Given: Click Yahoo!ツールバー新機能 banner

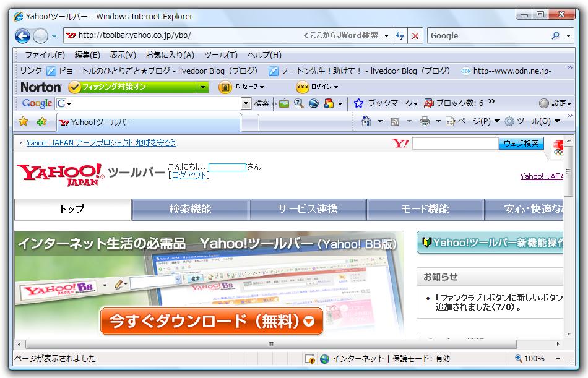Looking at the screenshot, I should (490, 243).
